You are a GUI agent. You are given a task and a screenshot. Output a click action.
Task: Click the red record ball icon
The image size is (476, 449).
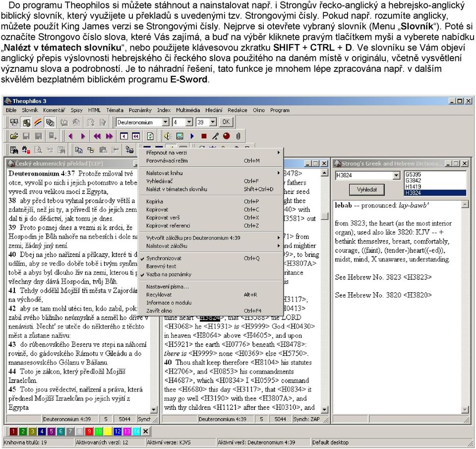[x=227, y=136]
